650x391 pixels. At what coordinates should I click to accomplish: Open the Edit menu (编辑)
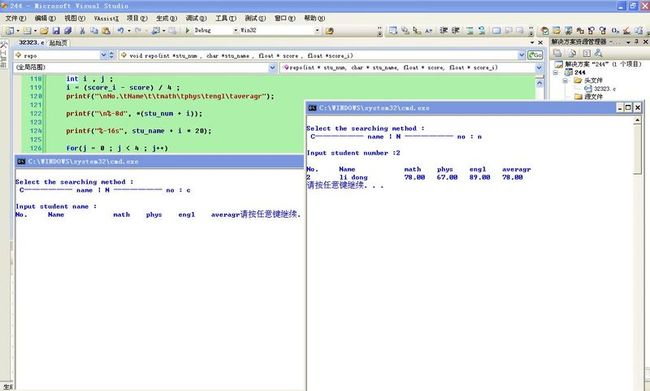45,18
